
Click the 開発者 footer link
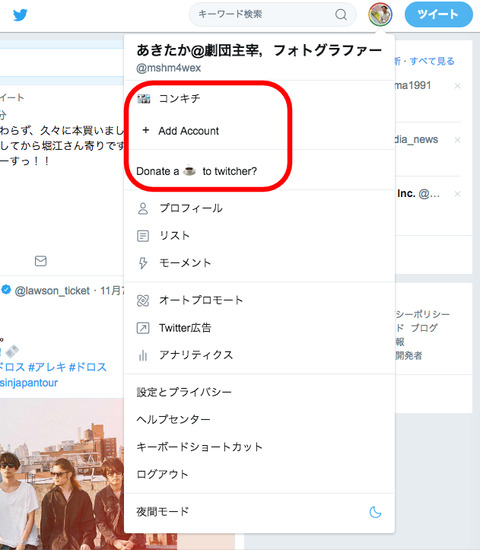coord(409,356)
